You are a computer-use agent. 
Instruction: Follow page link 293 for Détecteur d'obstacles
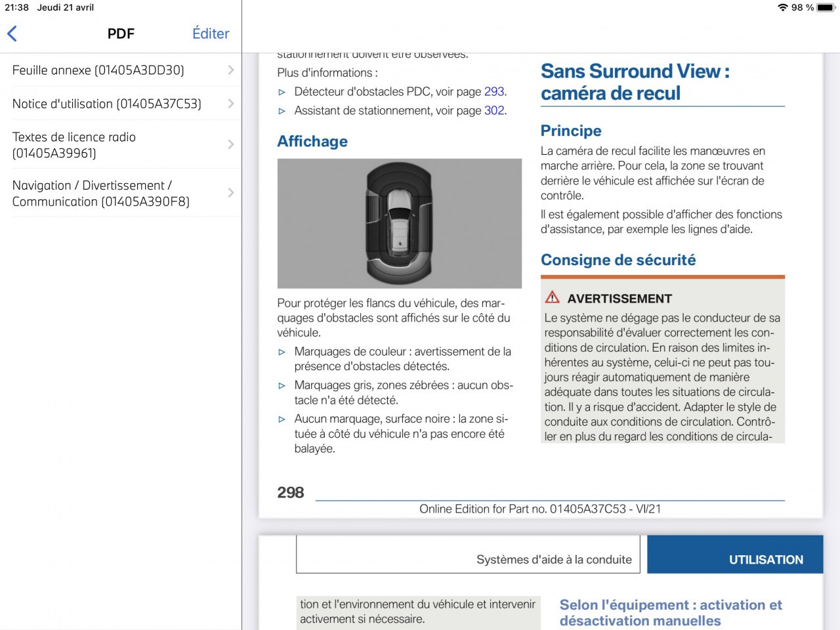[494, 91]
